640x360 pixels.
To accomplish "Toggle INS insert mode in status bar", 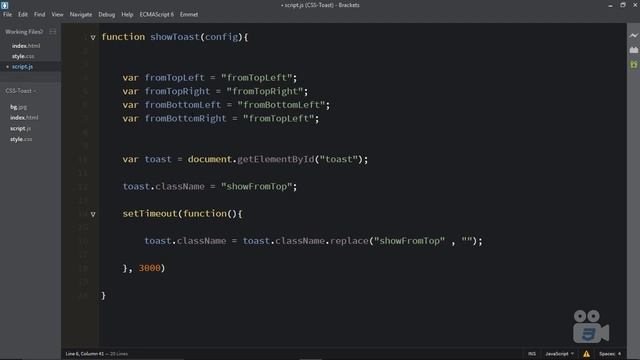I will pos(532,354).
